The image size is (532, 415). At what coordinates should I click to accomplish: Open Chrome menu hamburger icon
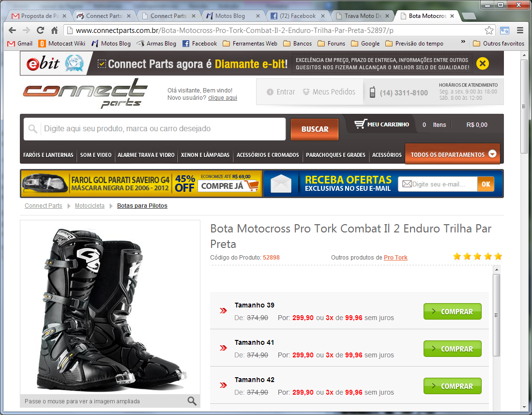520,30
